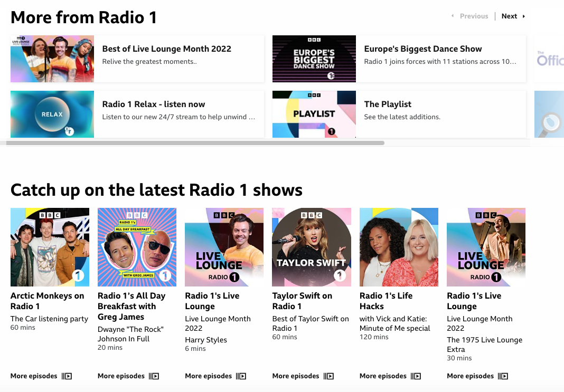The image size is (564, 392).
Task: Click 'Listen to our new 24/7 stream' text
Action: (x=179, y=117)
